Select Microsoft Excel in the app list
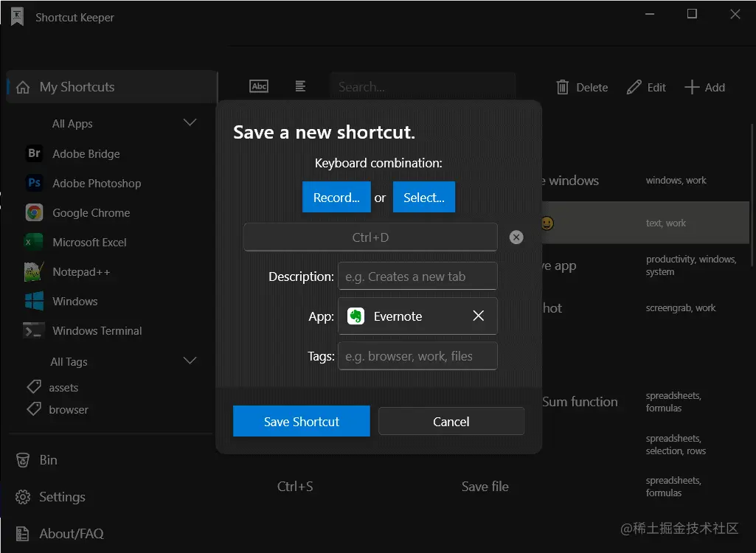Viewport: 756px width, 553px height. [90, 242]
